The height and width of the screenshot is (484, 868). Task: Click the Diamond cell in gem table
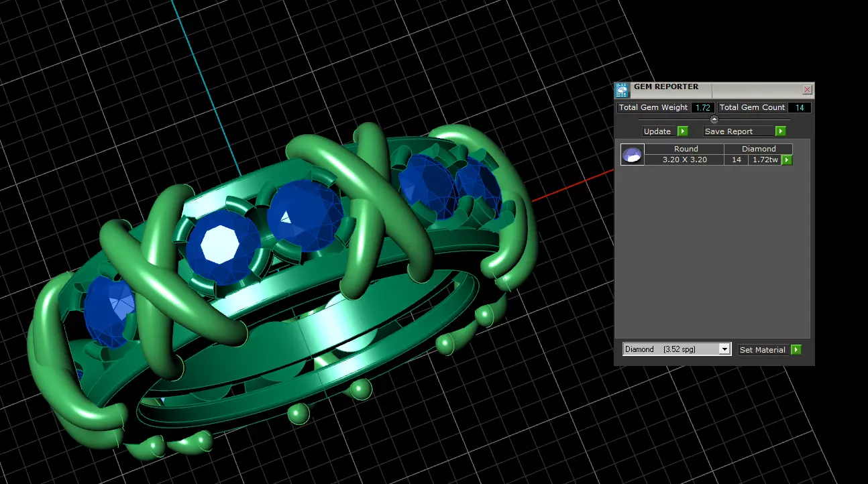[759, 149]
